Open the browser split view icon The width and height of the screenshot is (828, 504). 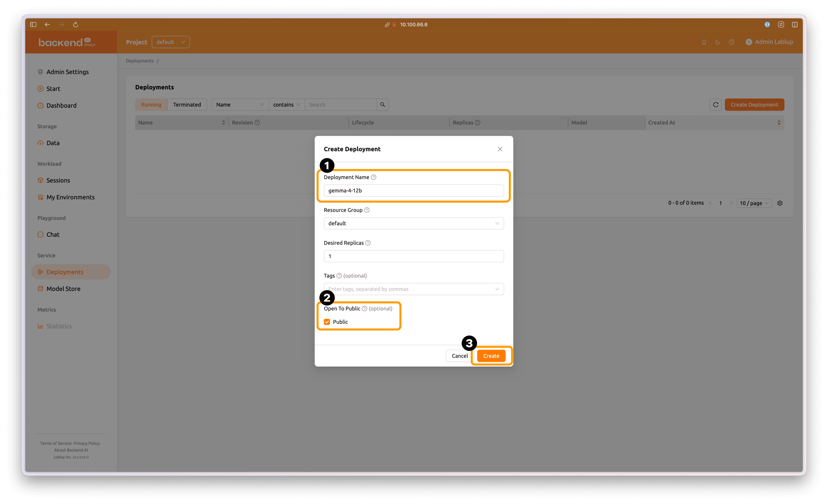[795, 24]
